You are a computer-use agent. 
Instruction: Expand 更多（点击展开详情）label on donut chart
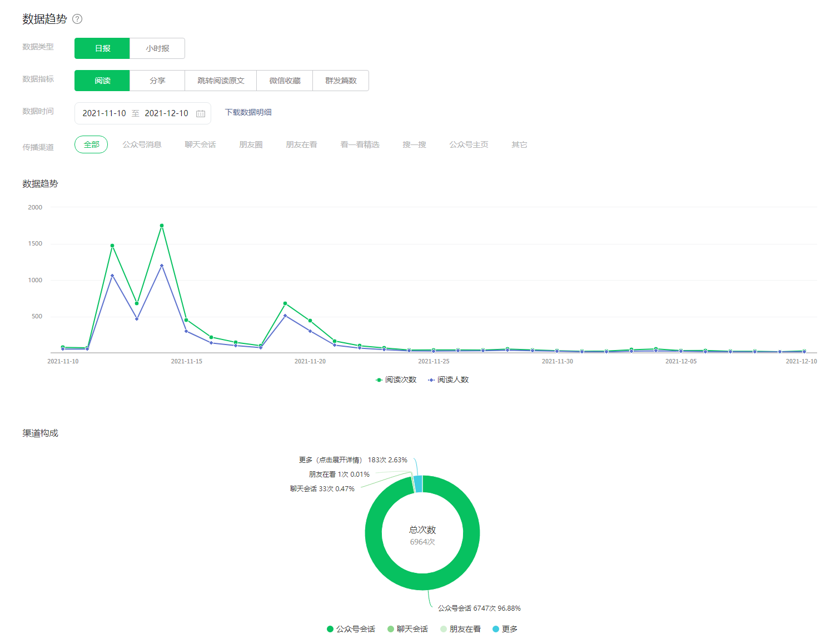point(330,460)
